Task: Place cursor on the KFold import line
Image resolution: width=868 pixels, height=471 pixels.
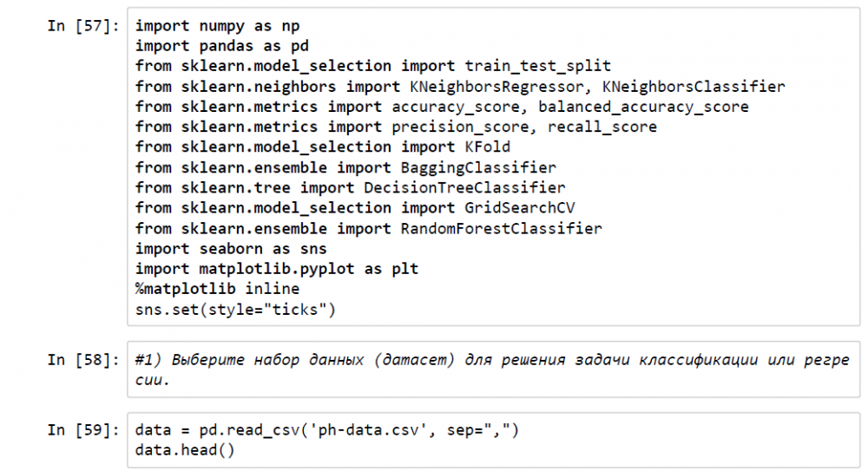Action: coord(323,147)
